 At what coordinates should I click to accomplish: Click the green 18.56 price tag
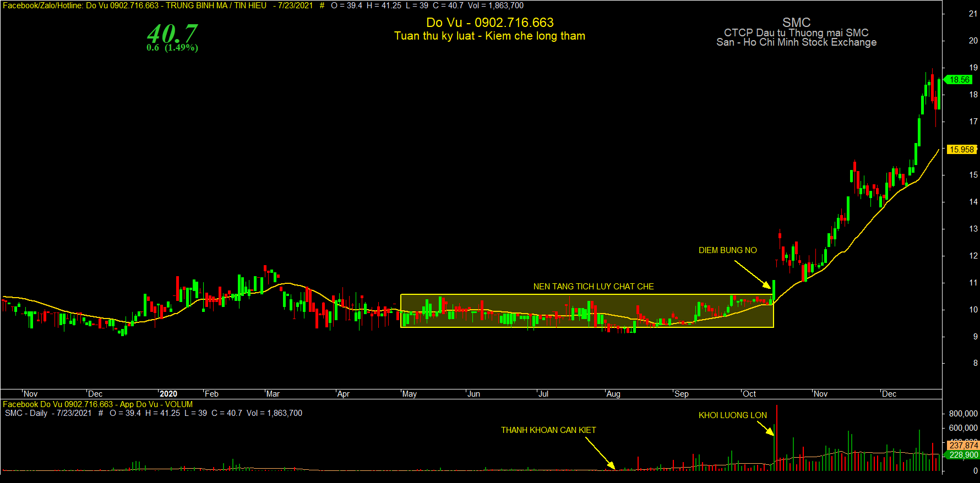[x=959, y=80]
